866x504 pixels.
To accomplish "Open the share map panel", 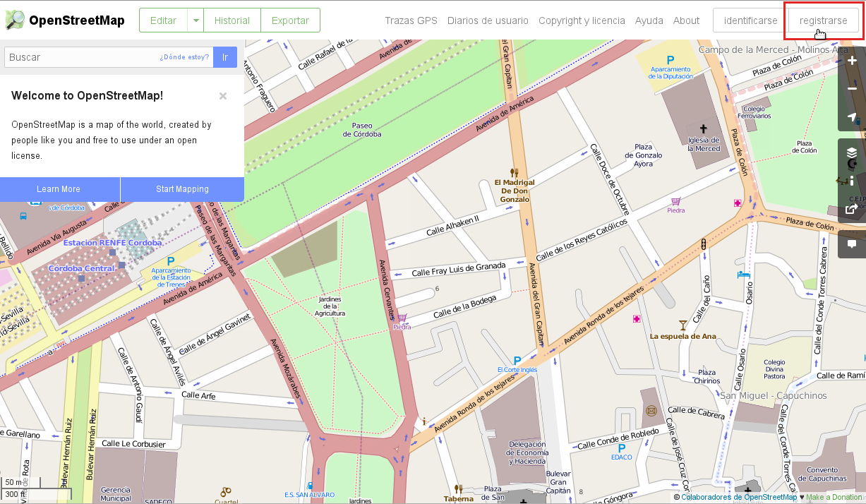I will [852, 209].
